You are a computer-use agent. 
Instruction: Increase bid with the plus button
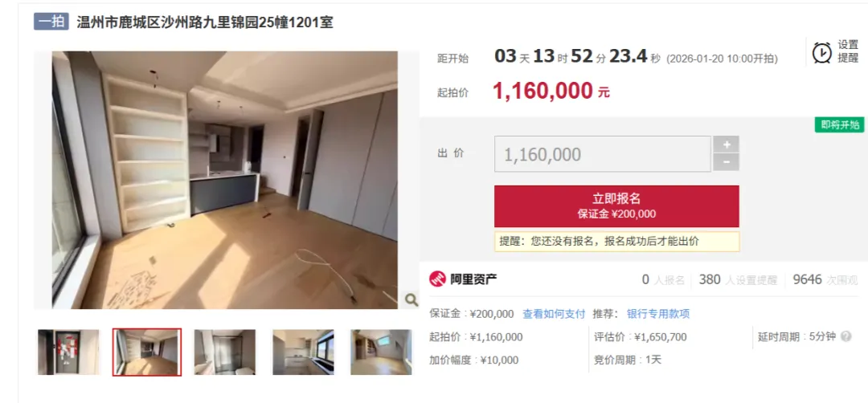[x=727, y=145]
